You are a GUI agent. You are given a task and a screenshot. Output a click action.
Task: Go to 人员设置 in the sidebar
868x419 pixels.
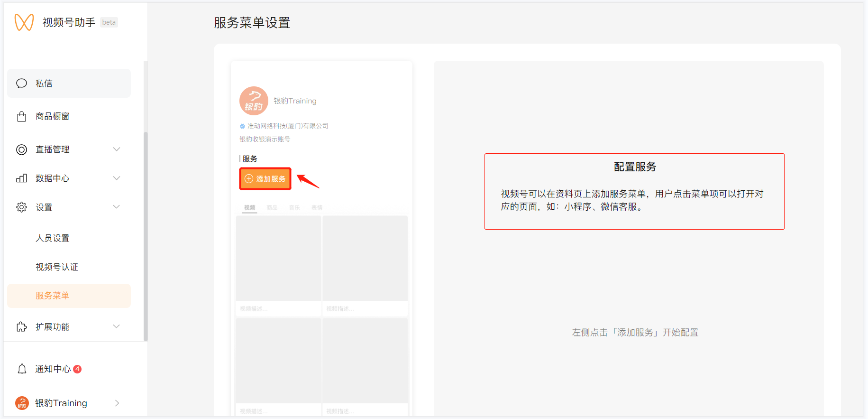tap(53, 238)
